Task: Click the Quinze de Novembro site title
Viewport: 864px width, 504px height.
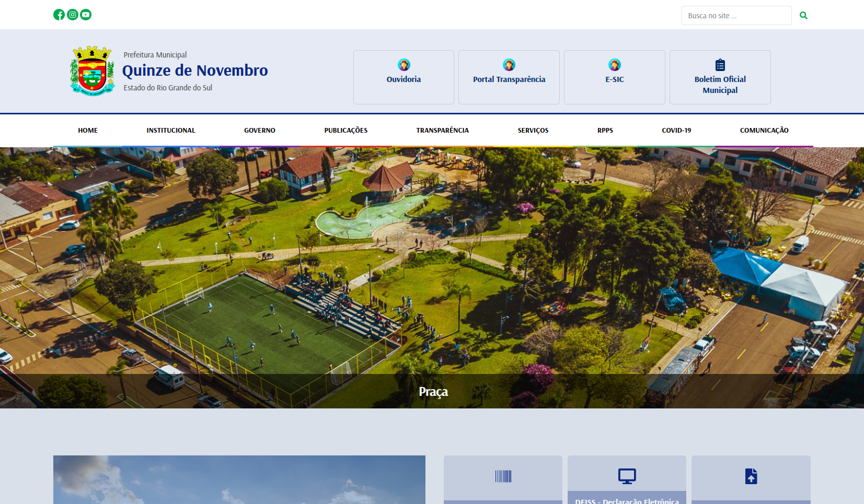Action: pos(195,71)
